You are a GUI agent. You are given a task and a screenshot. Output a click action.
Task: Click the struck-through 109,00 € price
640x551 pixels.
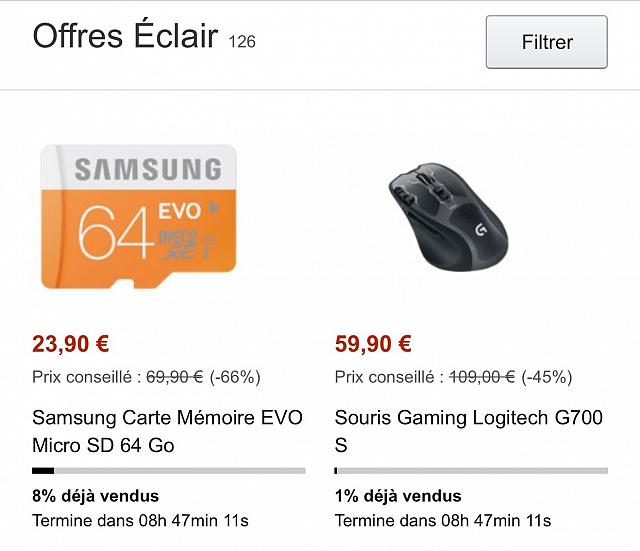click(x=482, y=377)
